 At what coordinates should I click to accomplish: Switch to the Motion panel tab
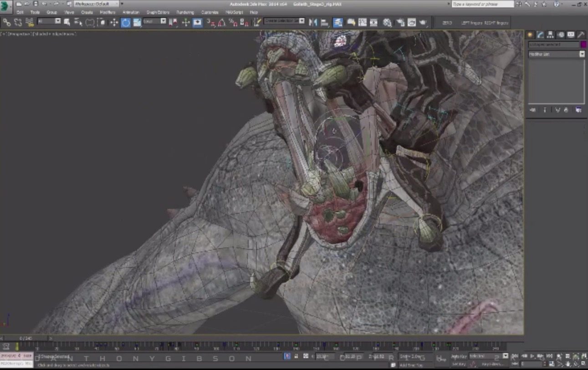pyautogui.click(x=561, y=35)
